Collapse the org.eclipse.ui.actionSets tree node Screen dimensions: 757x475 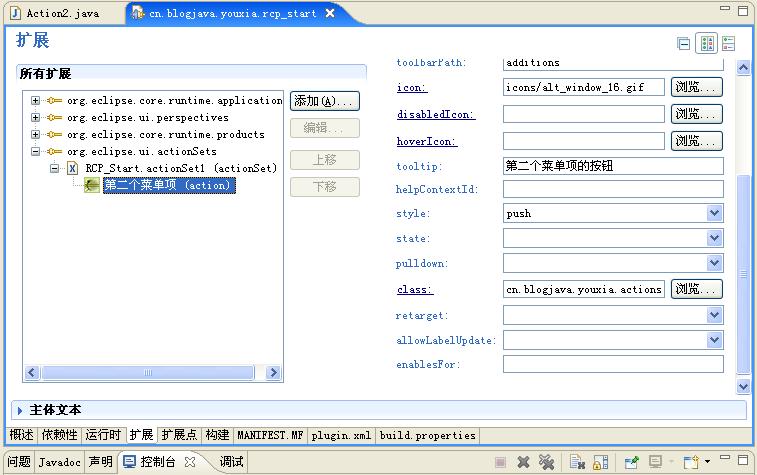click(35, 151)
